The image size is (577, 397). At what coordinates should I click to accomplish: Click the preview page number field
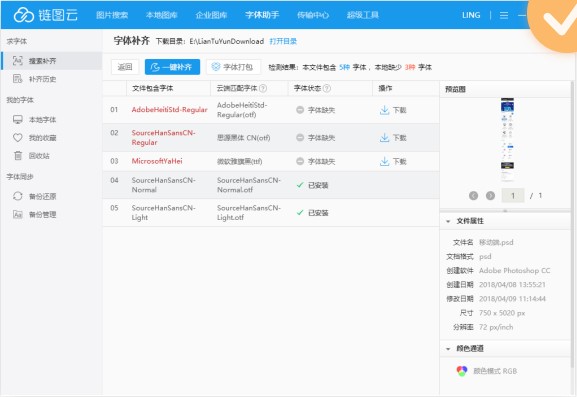pyautogui.click(x=513, y=196)
